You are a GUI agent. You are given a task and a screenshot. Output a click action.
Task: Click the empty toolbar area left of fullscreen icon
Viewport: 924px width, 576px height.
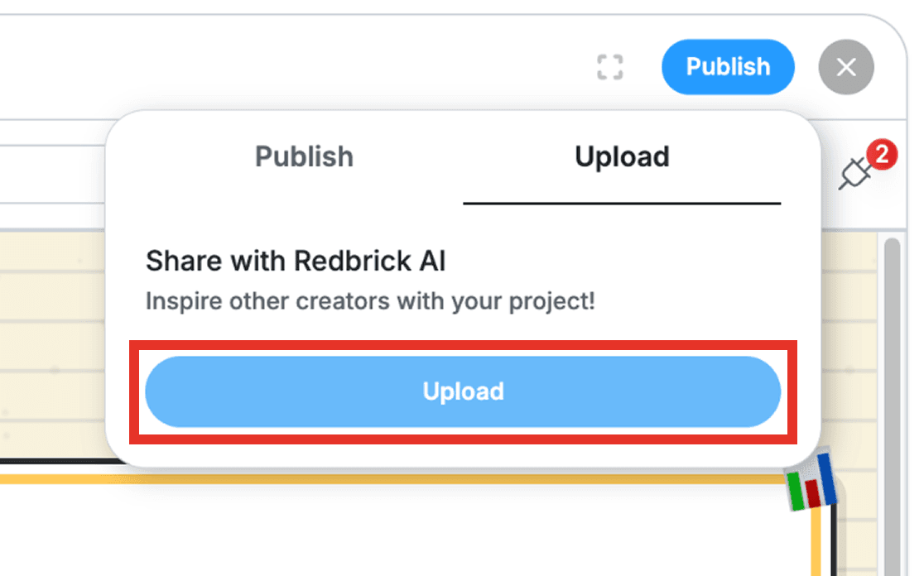[331, 67]
